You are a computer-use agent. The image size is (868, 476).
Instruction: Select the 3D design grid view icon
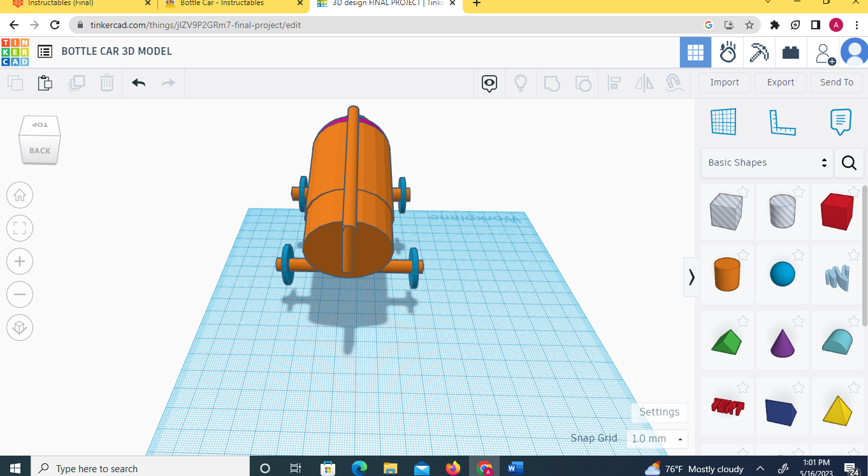pos(695,52)
